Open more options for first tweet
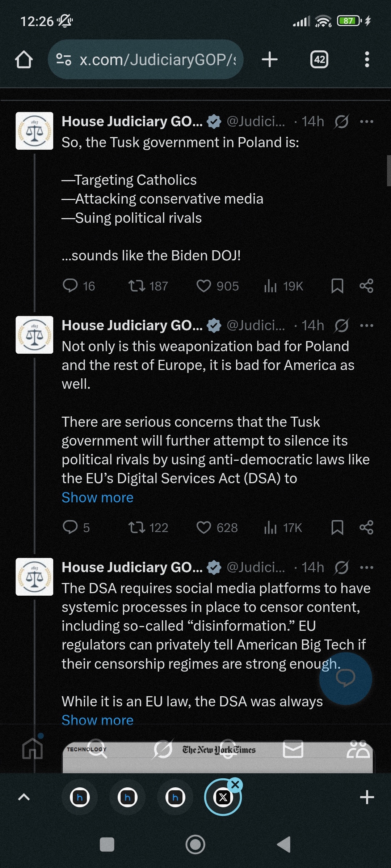The width and height of the screenshot is (391, 868). click(x=366, y=122)
